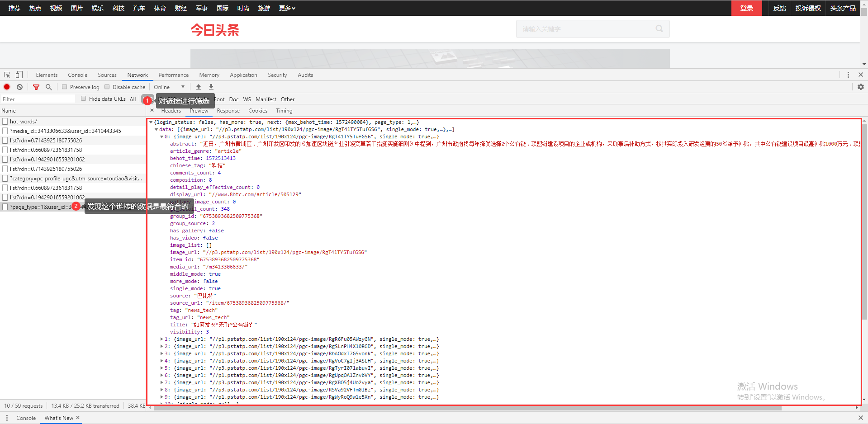
Task: Open the DevTools three-dot customize menu
Action: pos(848,75)
